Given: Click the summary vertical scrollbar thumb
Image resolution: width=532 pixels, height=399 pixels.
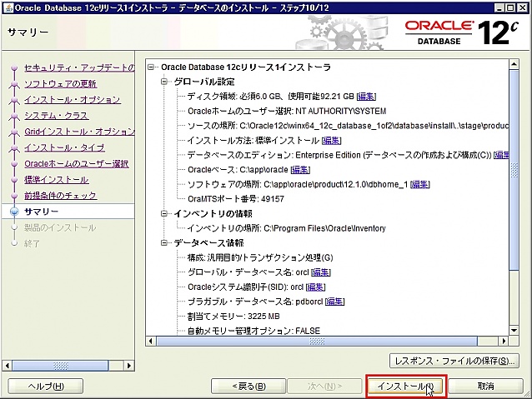Looking at the screenshot, I should (x=514, y=170).
